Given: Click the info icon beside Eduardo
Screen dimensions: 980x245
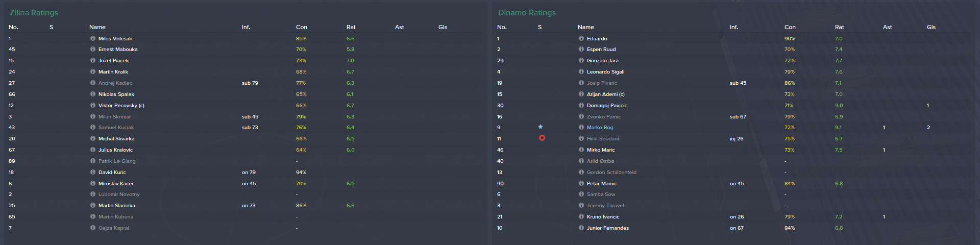Looking at the screenshot, I should [x=581, y=38].
